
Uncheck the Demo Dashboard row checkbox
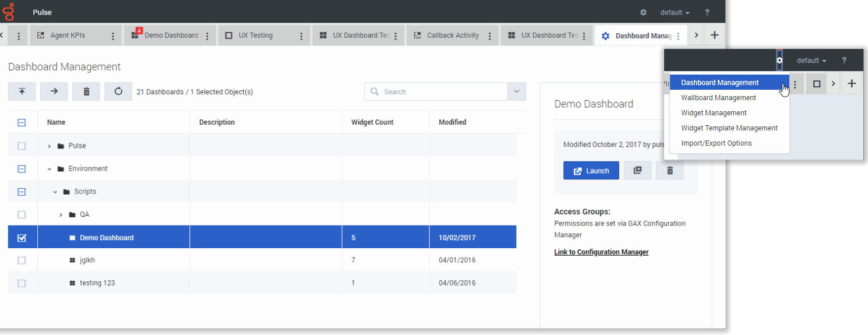(22, 238)
